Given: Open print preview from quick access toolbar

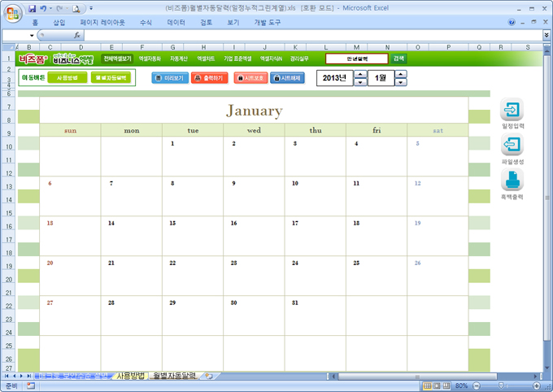Looking at the screenshot, I should [x=76, y=8].
